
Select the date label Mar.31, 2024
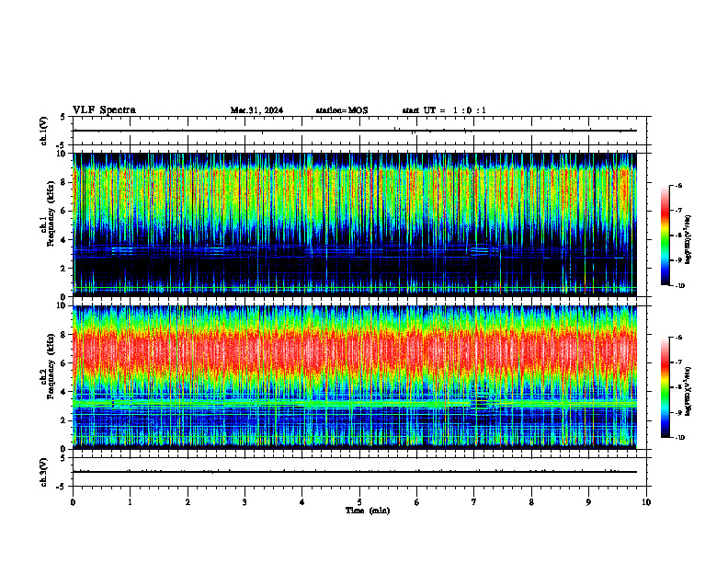tap(256, 110)
